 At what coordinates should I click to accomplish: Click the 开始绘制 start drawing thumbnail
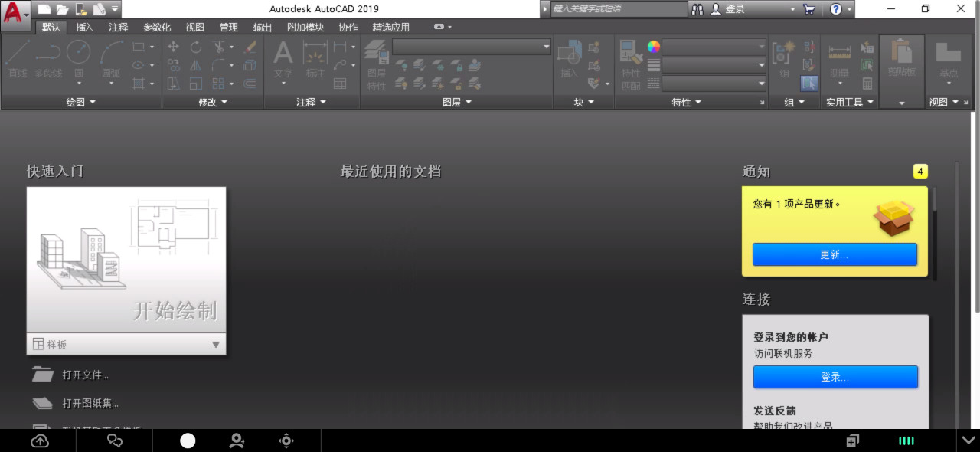126,260
